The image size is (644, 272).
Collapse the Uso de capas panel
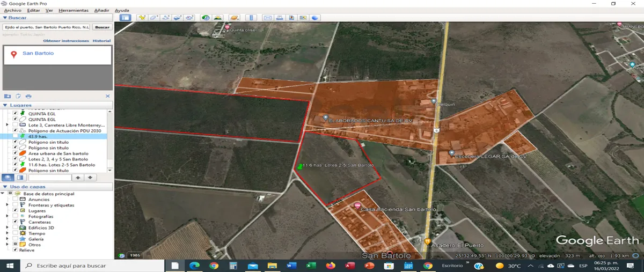coord(5,187)
